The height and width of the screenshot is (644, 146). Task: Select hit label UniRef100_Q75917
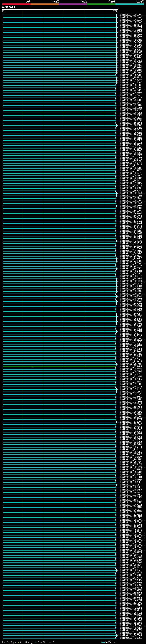click(x=131, y=409)
